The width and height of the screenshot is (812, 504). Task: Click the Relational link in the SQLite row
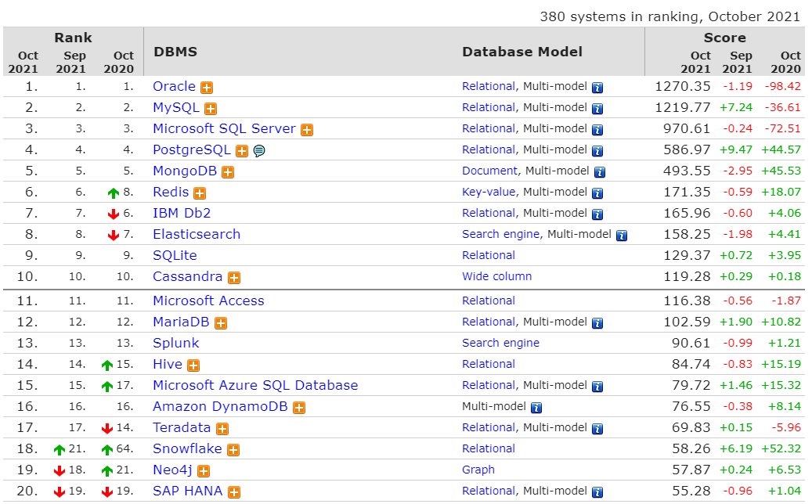coord(489,256)
